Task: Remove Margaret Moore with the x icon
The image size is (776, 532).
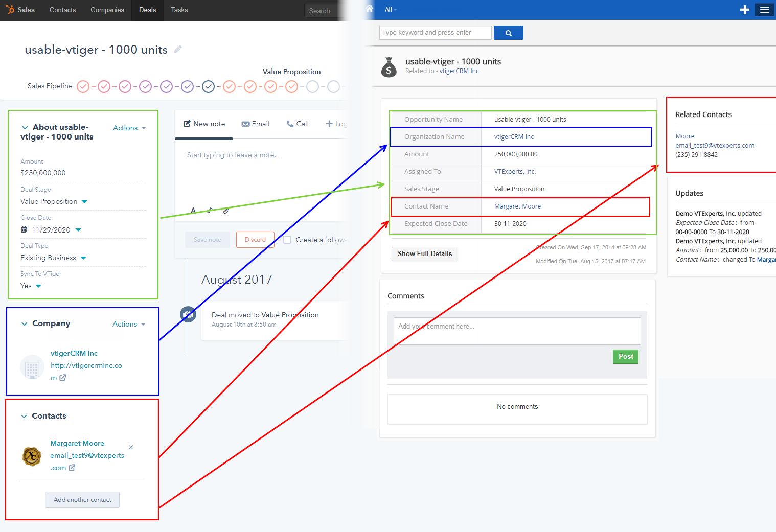Action: coord(131,447)
